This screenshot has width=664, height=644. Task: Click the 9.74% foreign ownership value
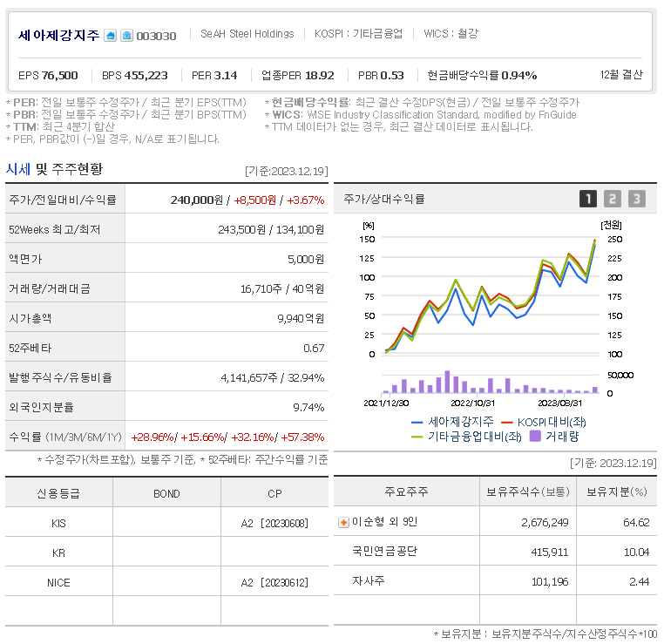coord(308,407)
